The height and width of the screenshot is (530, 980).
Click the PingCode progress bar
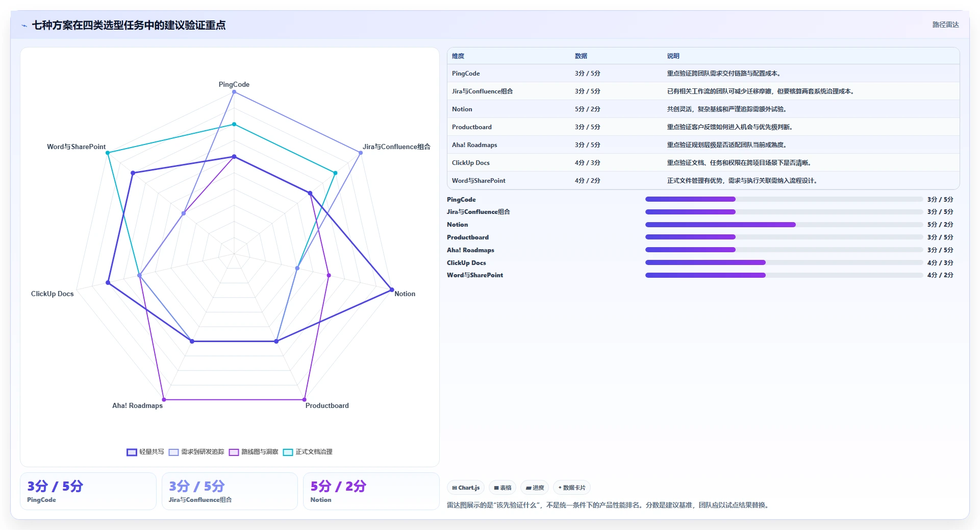coord(784,199)
